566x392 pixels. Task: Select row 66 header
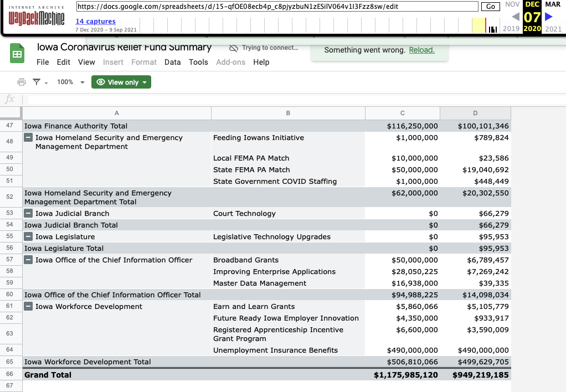10,374
